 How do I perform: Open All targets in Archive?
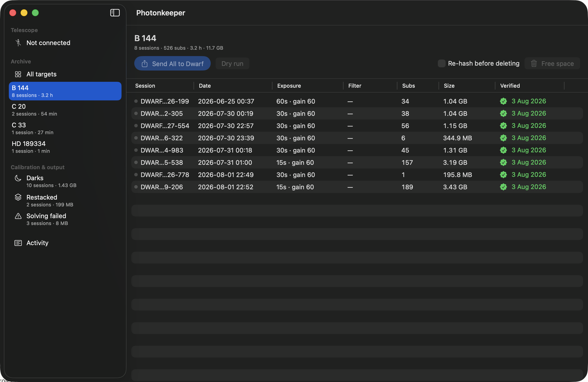tap(65, 74)
